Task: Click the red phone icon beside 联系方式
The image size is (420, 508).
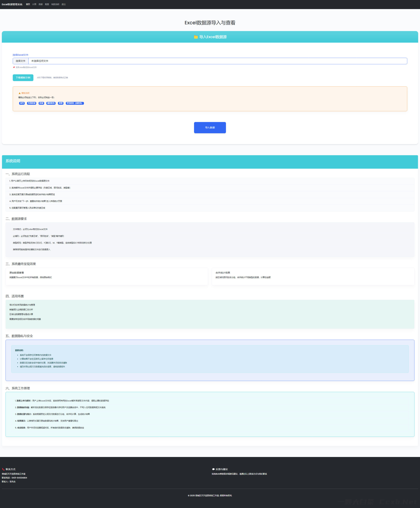Action: pos(3,469)
